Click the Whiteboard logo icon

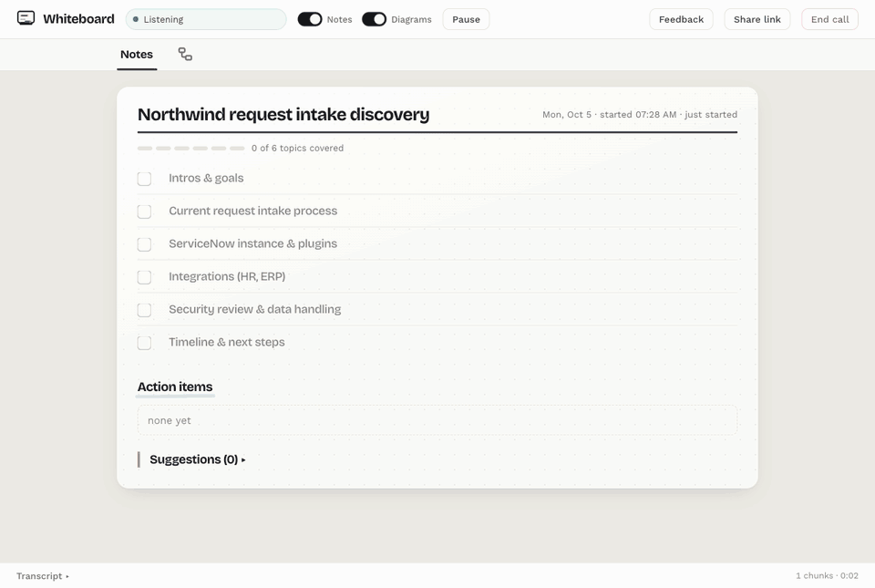[26, 18]
